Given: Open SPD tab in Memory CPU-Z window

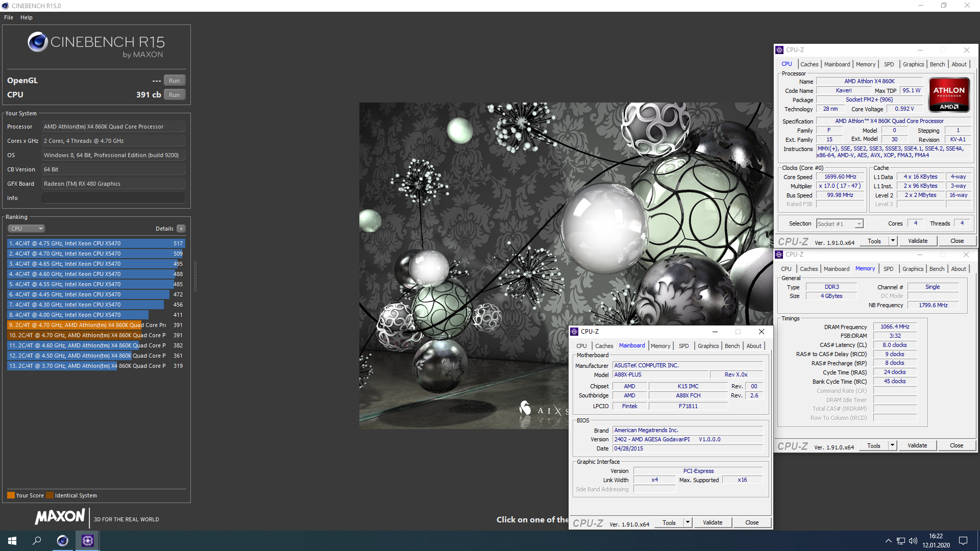Looking at the screenshot, I should [889, 269].
